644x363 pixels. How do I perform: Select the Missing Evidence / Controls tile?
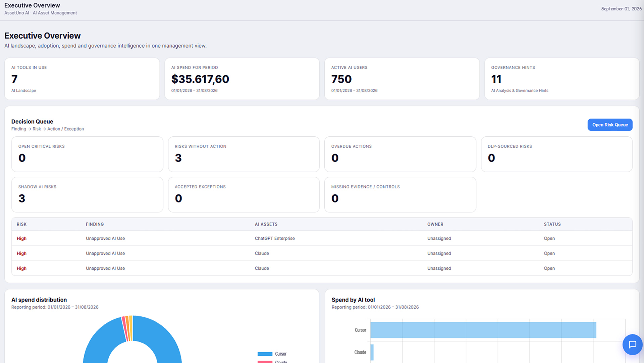(400, 195)
